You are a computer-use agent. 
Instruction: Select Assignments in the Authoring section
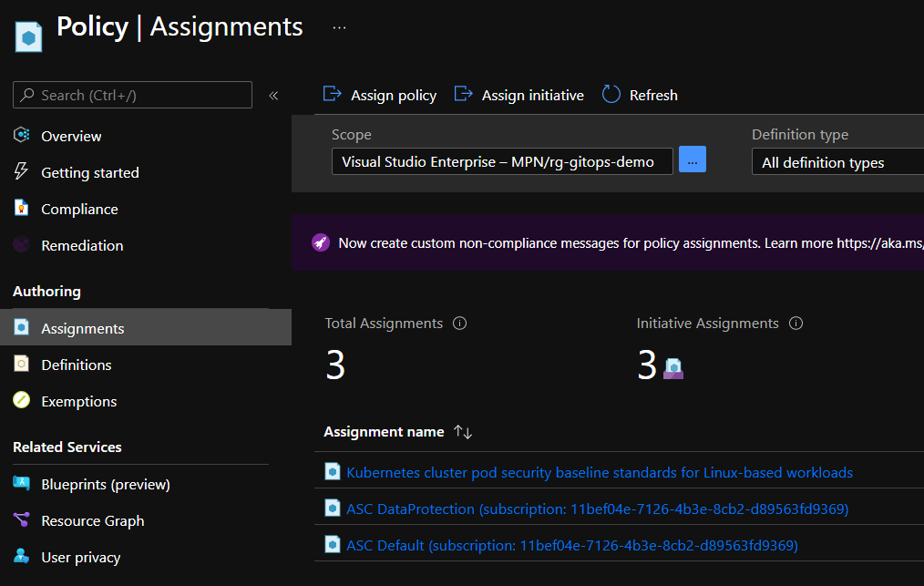82,328
